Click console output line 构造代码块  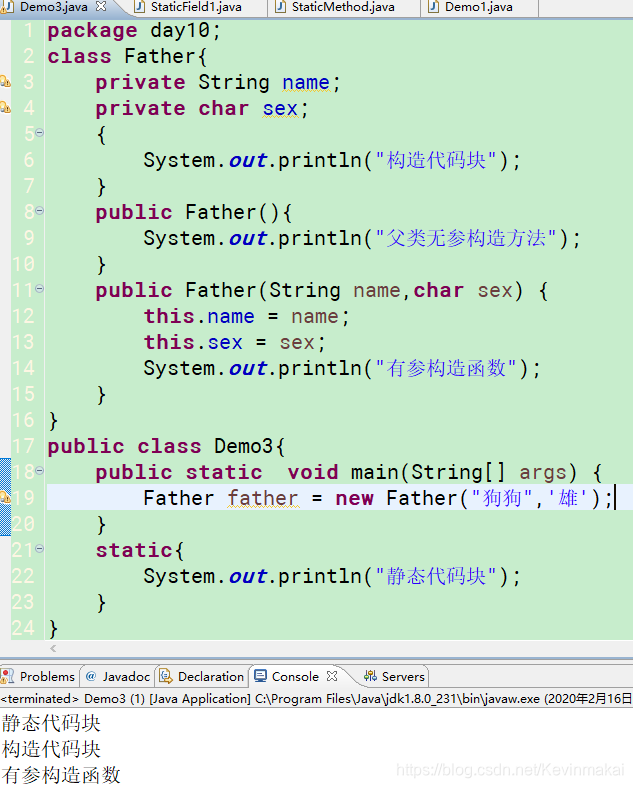pos(51,749)
